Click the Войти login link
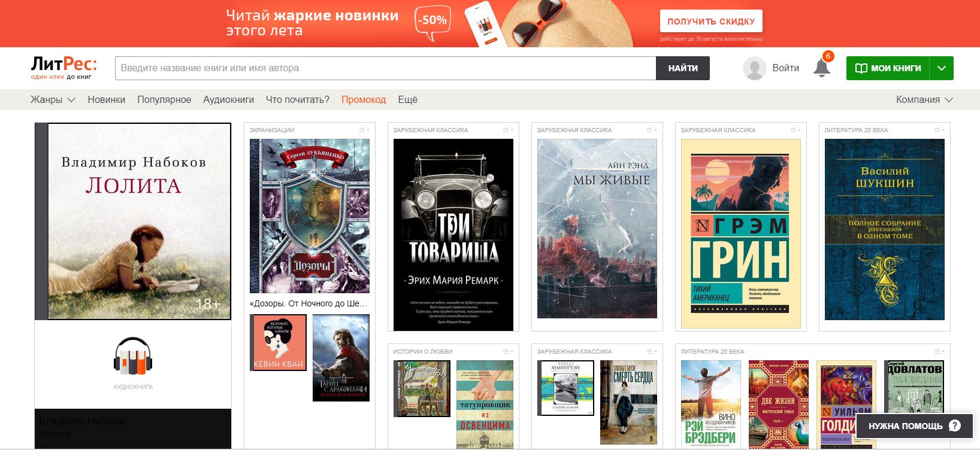The image size is (980, 450). [x=786, y=68]
